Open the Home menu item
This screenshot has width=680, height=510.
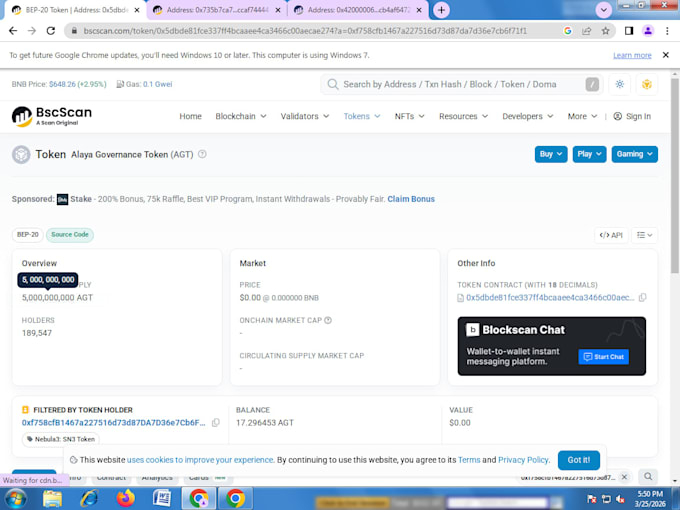tap(190, 116)
